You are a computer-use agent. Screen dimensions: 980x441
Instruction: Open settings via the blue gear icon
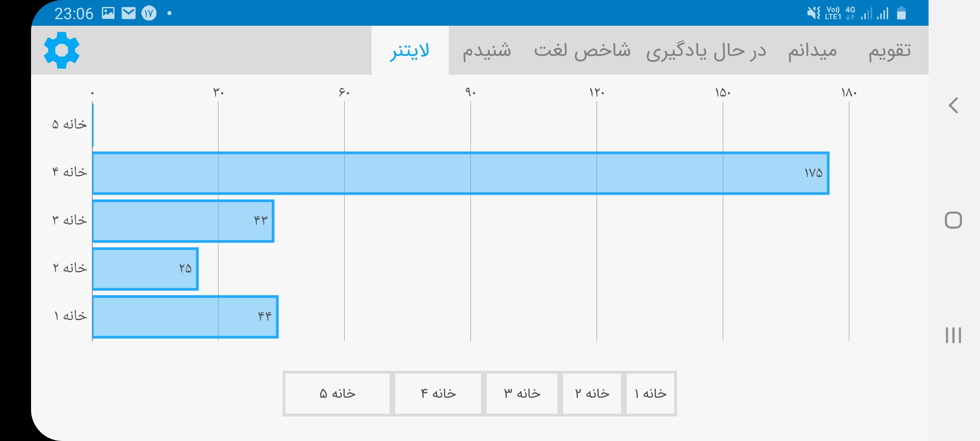click(x=62, y=50)
